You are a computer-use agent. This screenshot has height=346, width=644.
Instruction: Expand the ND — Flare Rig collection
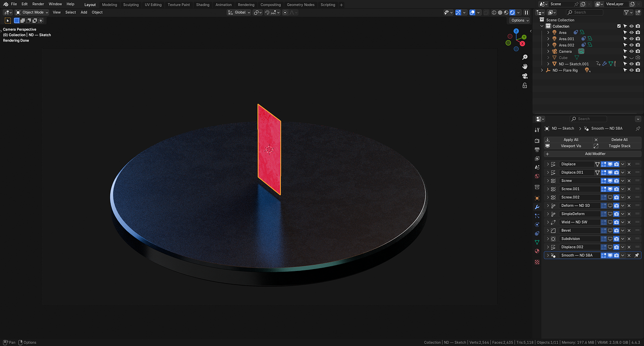(x=542, y=70)
